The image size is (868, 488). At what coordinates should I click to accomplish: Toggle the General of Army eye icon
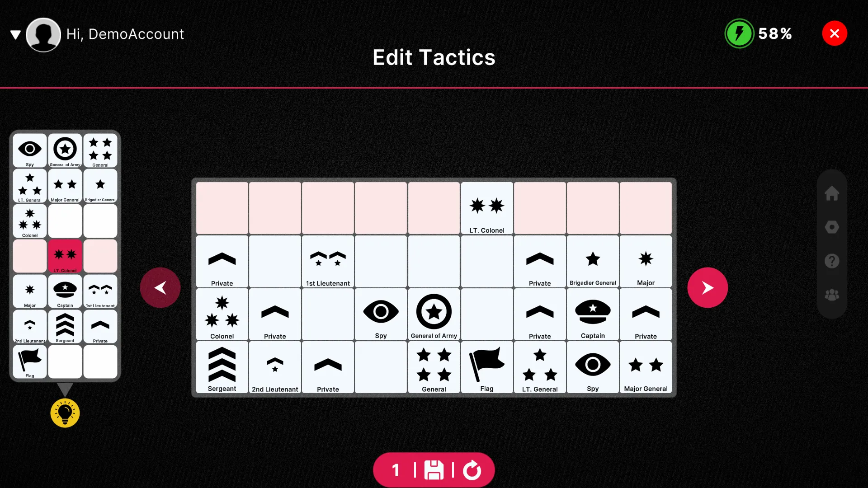[64, 149]
